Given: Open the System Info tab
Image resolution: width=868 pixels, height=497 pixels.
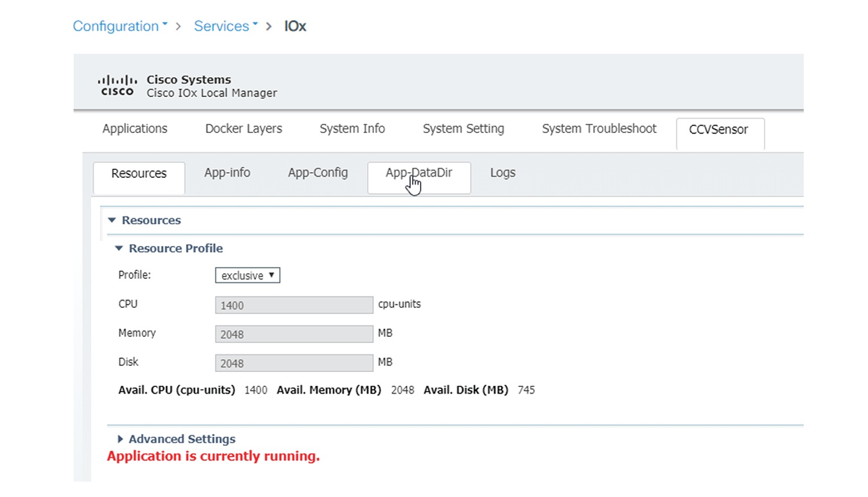Looking at the screenshot, I should [352, 129].
